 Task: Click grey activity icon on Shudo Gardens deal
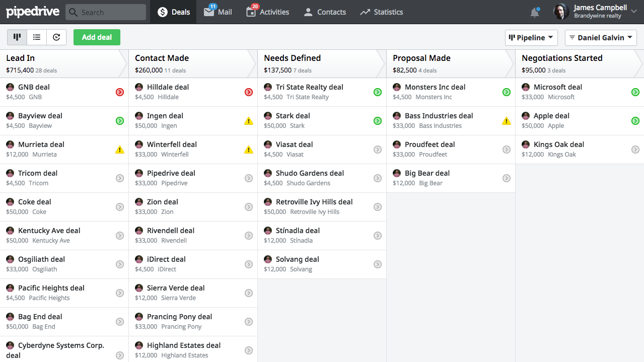(x=378, y=178)
